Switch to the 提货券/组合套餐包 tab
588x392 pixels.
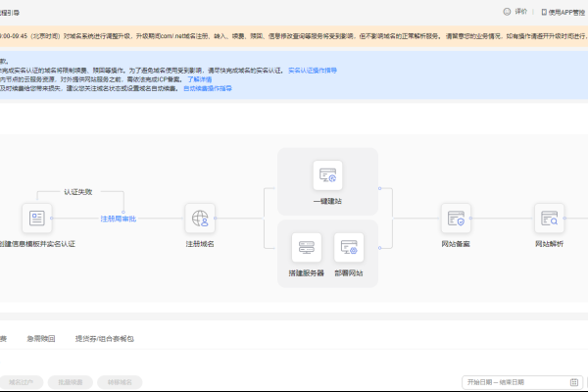[104, 338]
